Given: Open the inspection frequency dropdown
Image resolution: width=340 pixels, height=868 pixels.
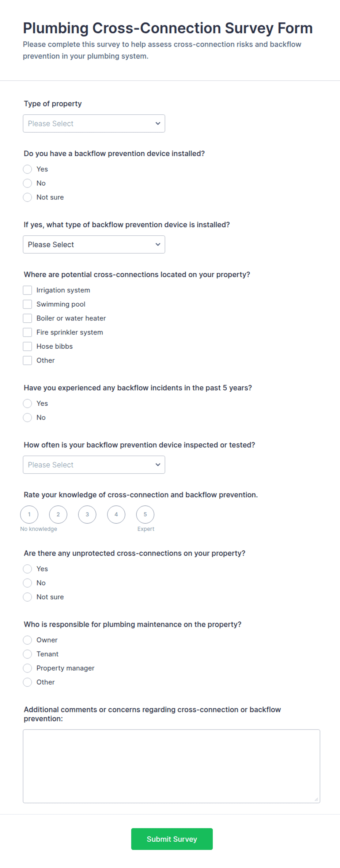Looking at the screenshot, I should point(94,465).
